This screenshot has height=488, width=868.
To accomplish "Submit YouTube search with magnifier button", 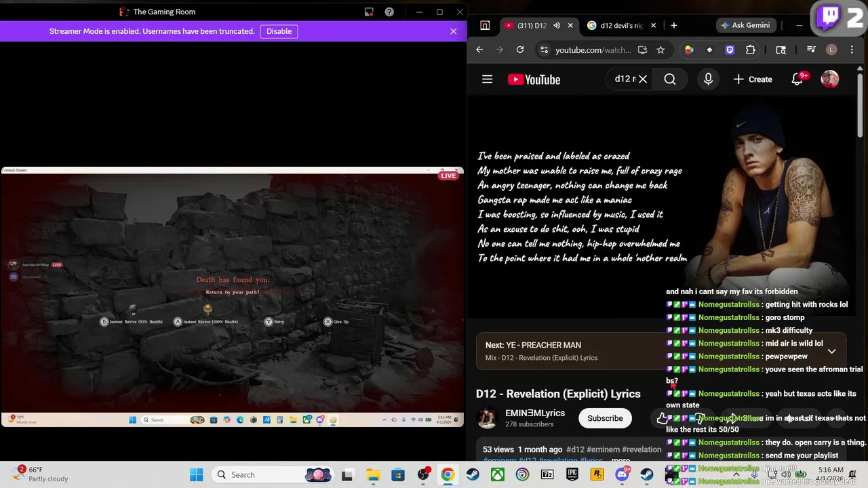I will coord(670,79).
